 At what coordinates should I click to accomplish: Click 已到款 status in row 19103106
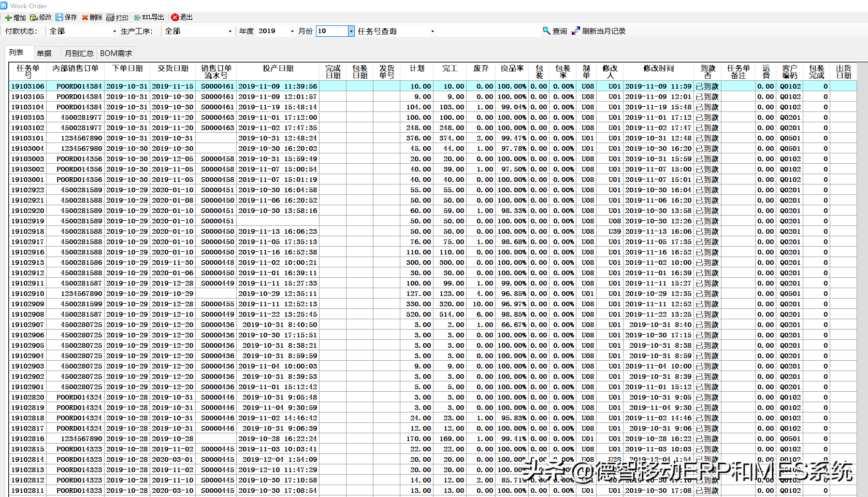click(x=707, y=86)
